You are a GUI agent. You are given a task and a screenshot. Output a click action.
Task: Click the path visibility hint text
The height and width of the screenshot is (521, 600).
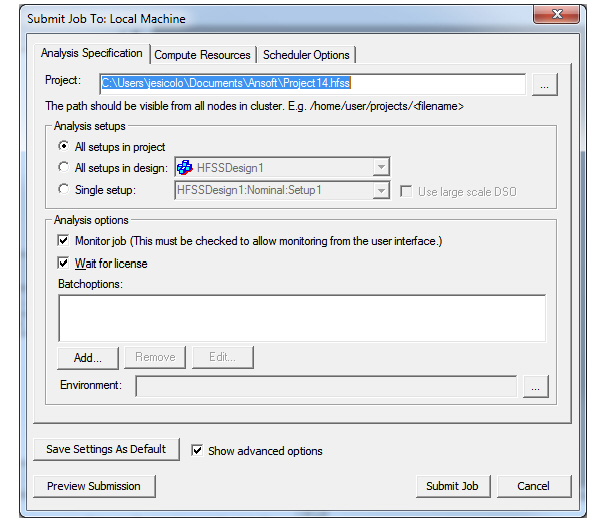point(254,106)
